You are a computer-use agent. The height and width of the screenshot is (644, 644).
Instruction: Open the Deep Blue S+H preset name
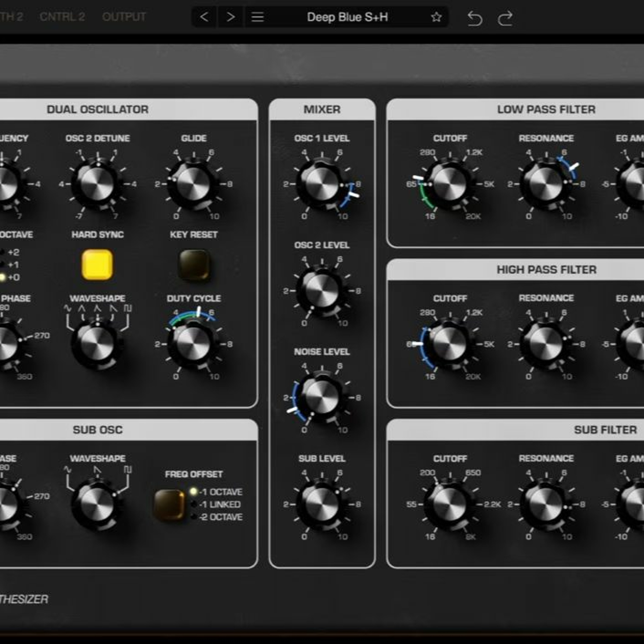click(347, 17)
